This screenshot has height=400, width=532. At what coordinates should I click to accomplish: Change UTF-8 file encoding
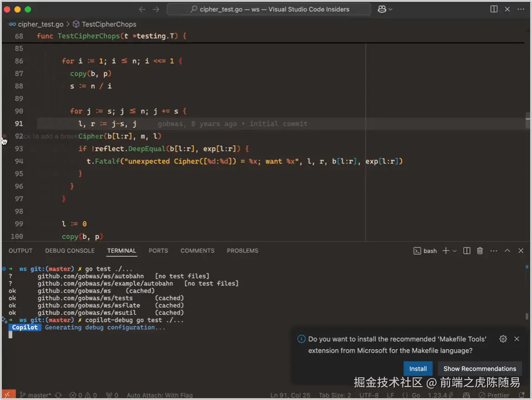click(x=369, y=395)
